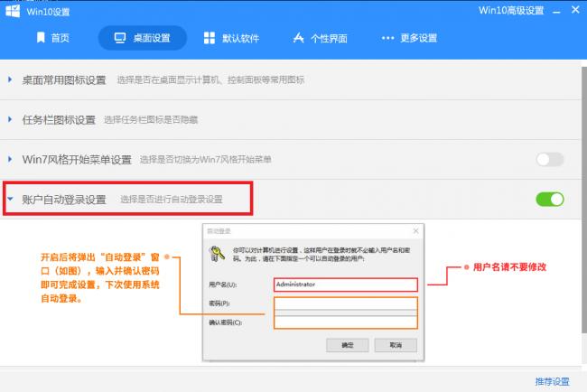Click the three-dots icon of 更多设置
This screenshot has height=392, width=587.
coord(387,38)
